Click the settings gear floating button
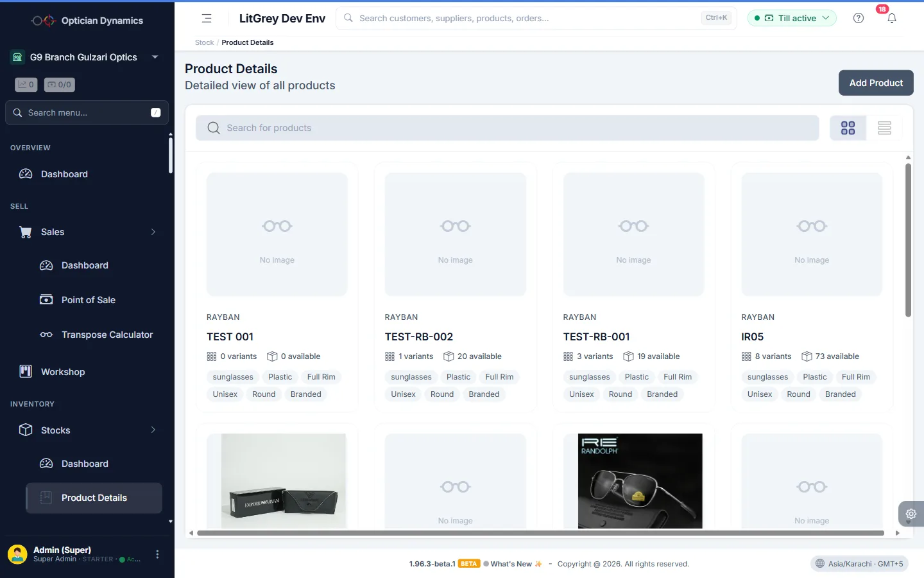Viewport: 924px width, 578px height. [x=911, y=514]
